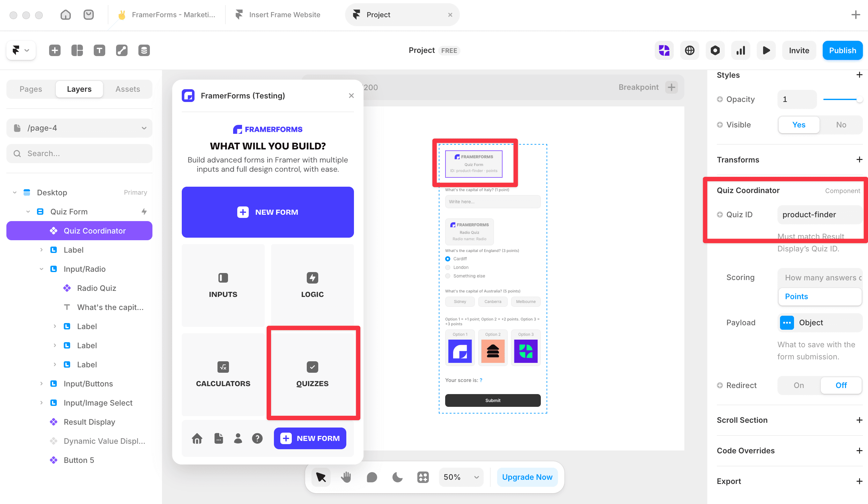Select the Button 5 layer
The height and width of the screenshot is (504, 868).
(79, 460)
